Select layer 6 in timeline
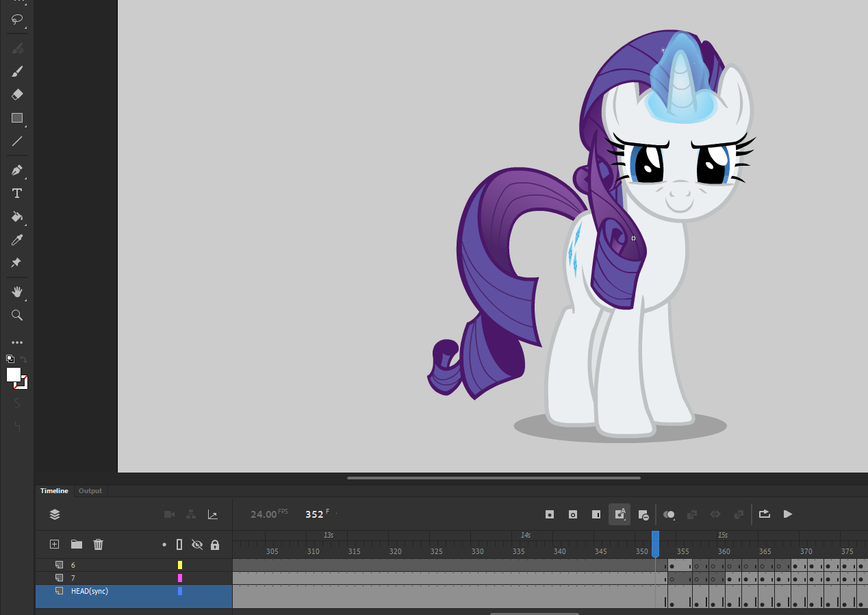868x615 pixels. coord(134,565)
